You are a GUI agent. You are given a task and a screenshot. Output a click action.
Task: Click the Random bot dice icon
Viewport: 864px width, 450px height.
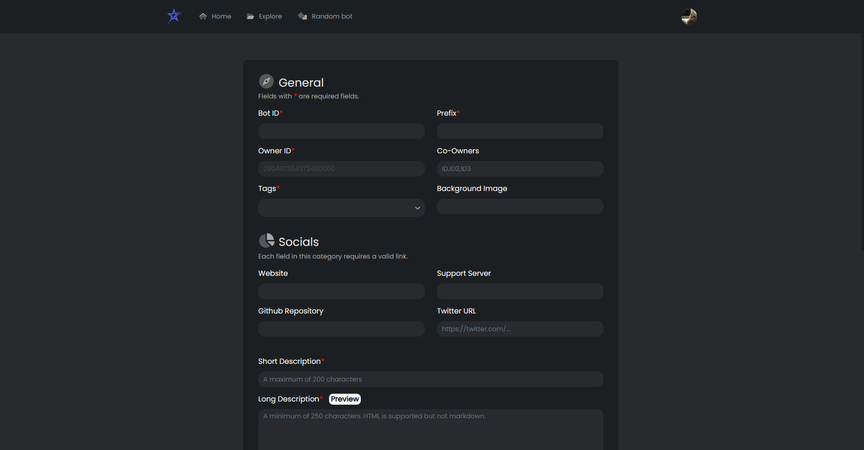[x=302, y=17]
